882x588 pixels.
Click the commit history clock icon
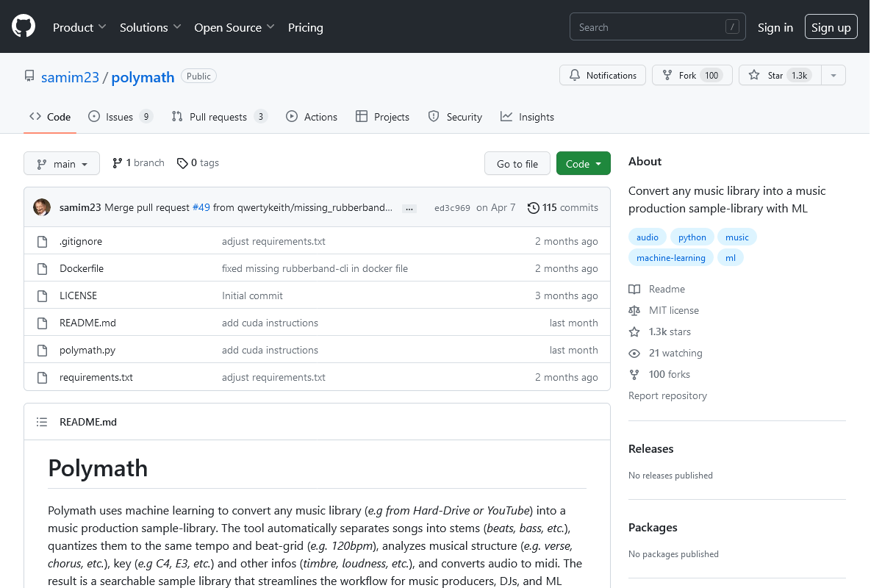[533, 208]
